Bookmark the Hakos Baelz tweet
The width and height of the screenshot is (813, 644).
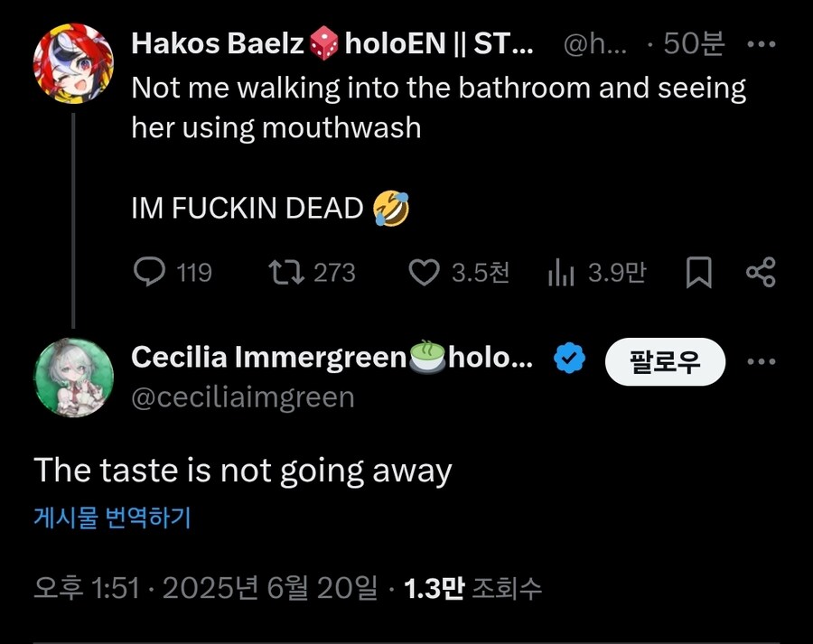tap(698, 273)
